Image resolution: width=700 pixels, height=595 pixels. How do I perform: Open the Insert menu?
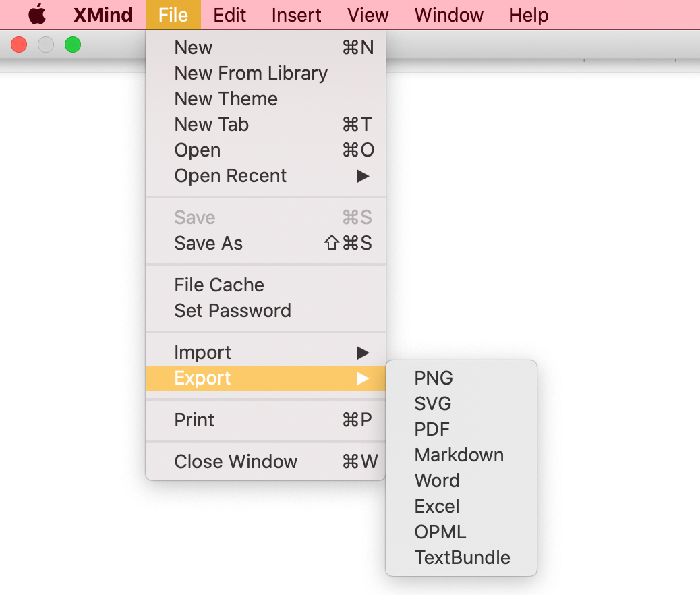pyautogui.click(x=297, y=15)
